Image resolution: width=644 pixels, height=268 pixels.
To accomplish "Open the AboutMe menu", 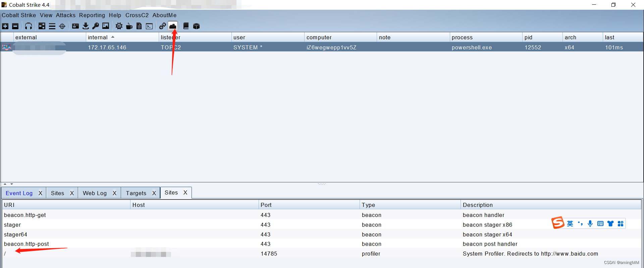I will coord(164,15).
